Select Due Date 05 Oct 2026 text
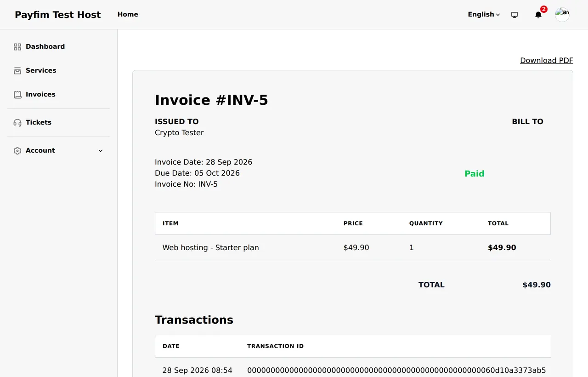This screenshot has width=588, height=377. click(197, 173)
